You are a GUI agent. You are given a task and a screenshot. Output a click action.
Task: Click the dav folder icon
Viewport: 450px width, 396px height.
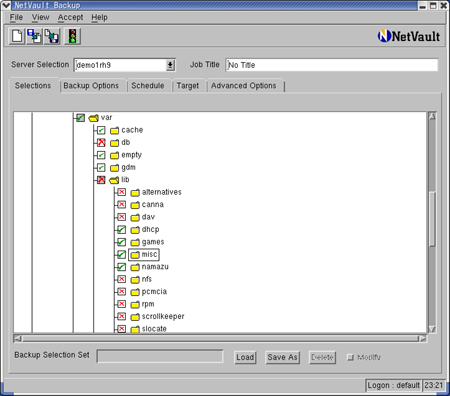coord(135,217)
